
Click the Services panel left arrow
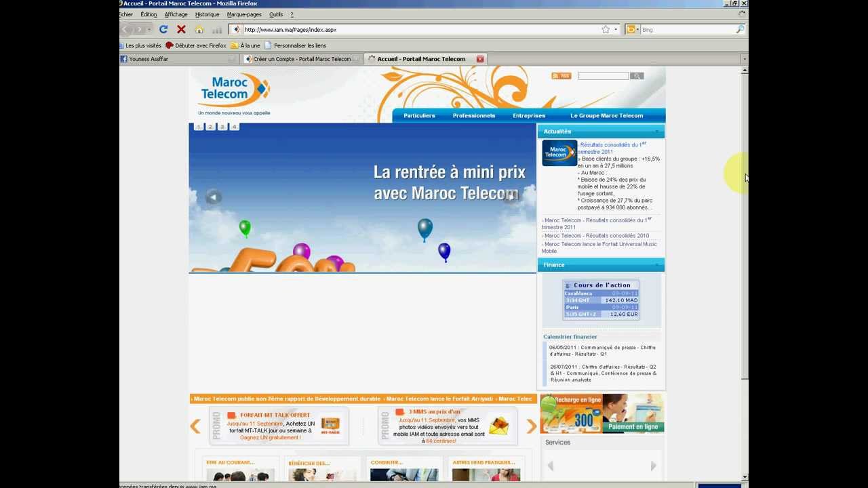[x=551, y=466]
